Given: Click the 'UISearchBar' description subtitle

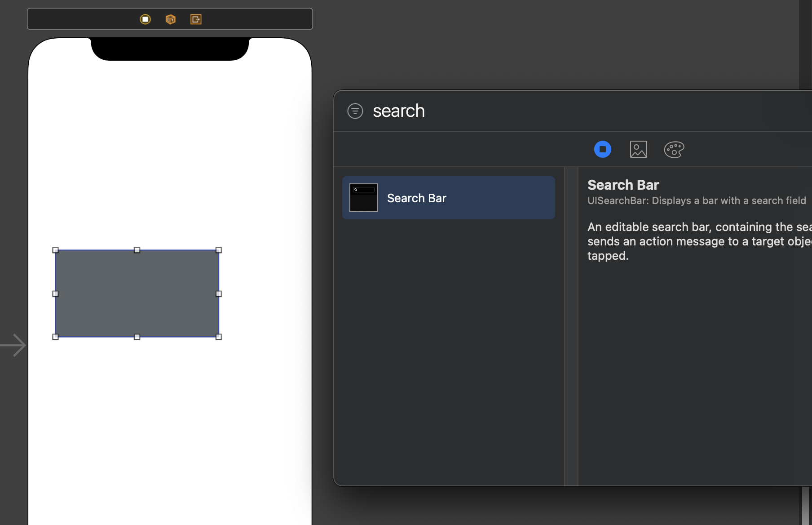Looking at the screenshot, I should (697, 200).
